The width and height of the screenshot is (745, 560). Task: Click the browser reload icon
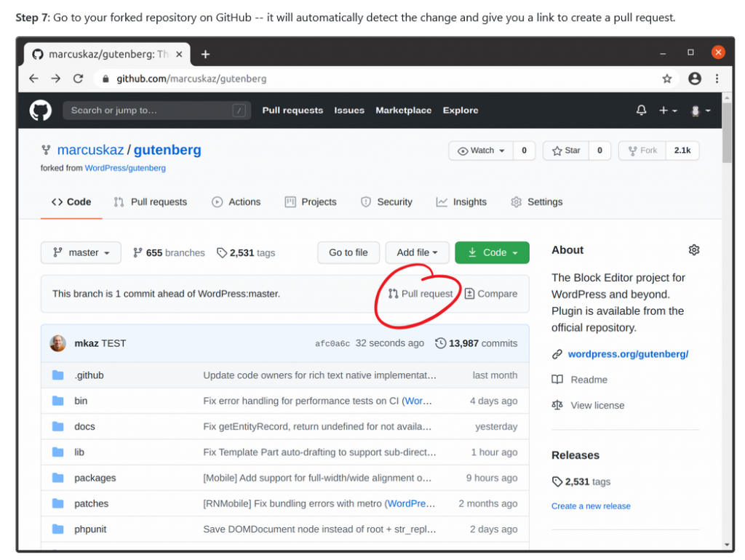click(78, 79)
